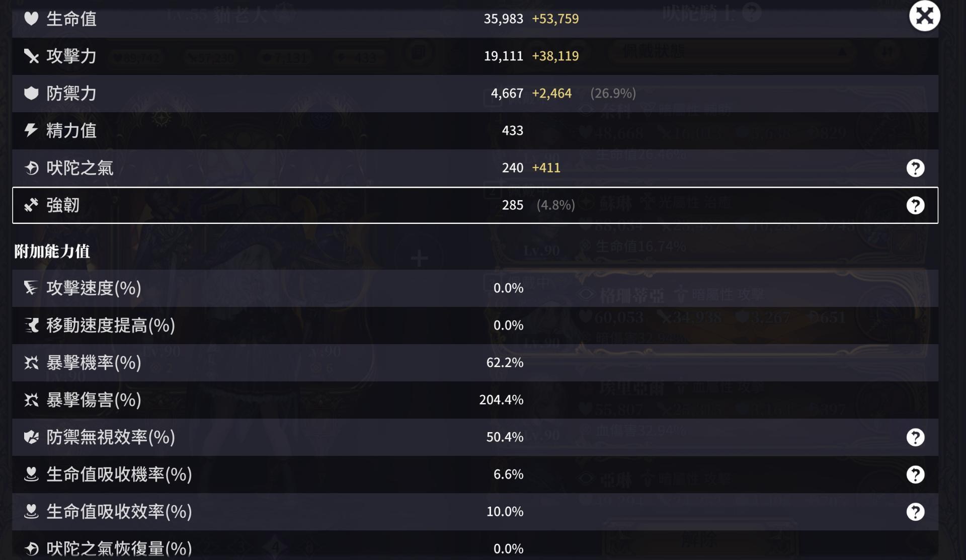The height and width of the screenshot is (560, 966).
Task: Click the heart icon beside 生命值
Action: click(x=31, y=19)
